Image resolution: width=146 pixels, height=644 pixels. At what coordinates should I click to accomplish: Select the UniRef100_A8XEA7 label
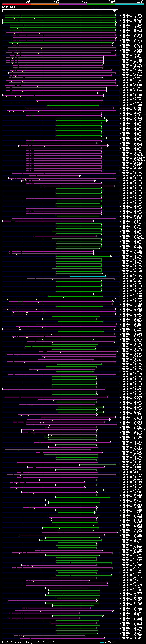click(x=131, y=180)
